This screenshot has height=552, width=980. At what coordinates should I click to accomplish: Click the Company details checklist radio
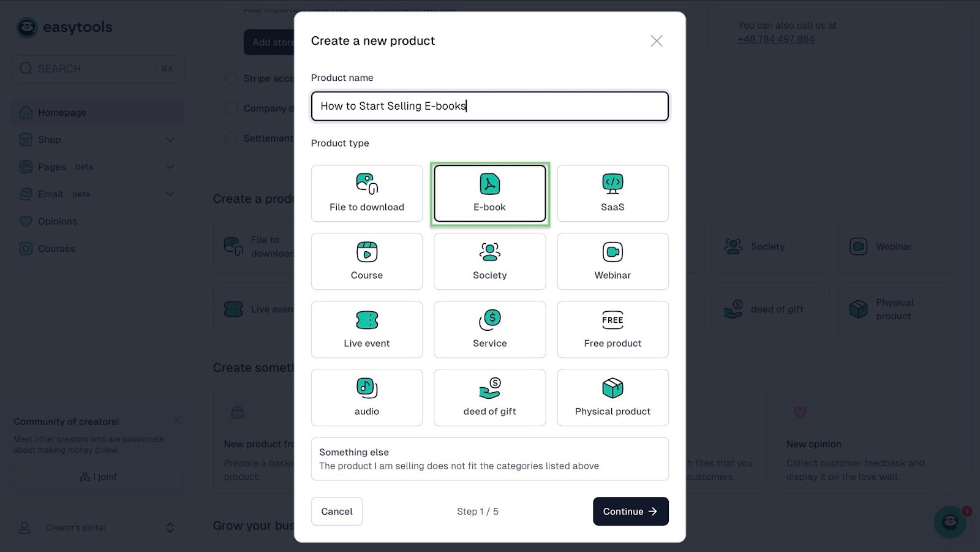click(x=231, y=108)
